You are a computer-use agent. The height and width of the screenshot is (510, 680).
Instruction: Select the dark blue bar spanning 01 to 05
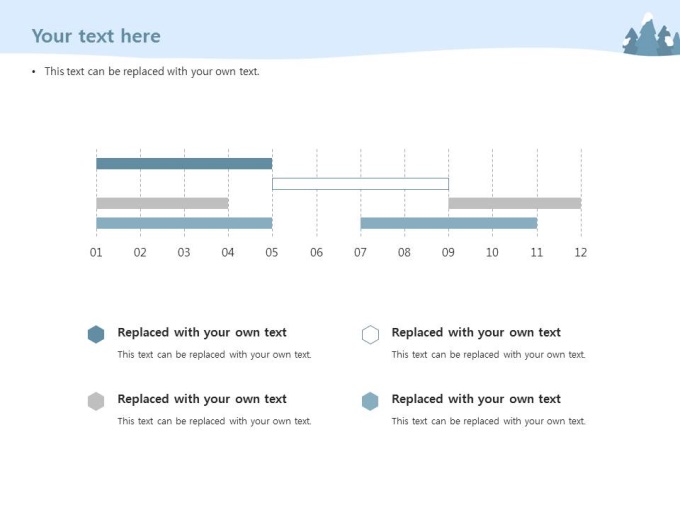184,163
